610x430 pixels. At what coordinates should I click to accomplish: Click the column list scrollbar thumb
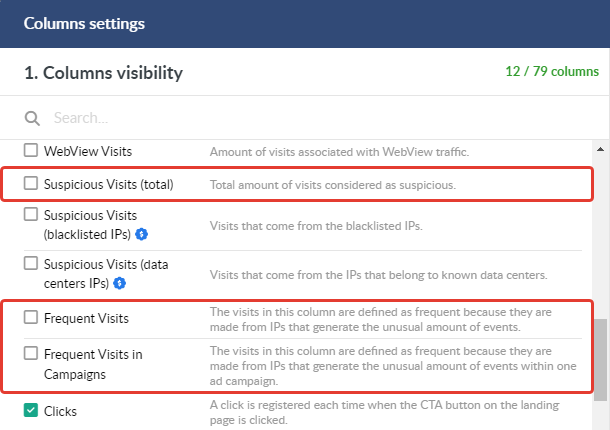600,360
